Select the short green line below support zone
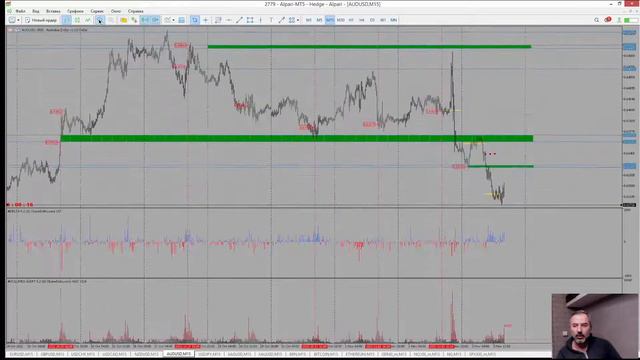 tap(501, 166)
